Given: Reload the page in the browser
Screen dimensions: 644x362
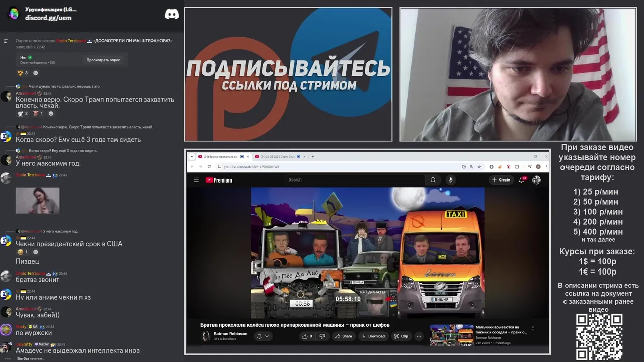Looking at the screenshot, I should 209,167.
